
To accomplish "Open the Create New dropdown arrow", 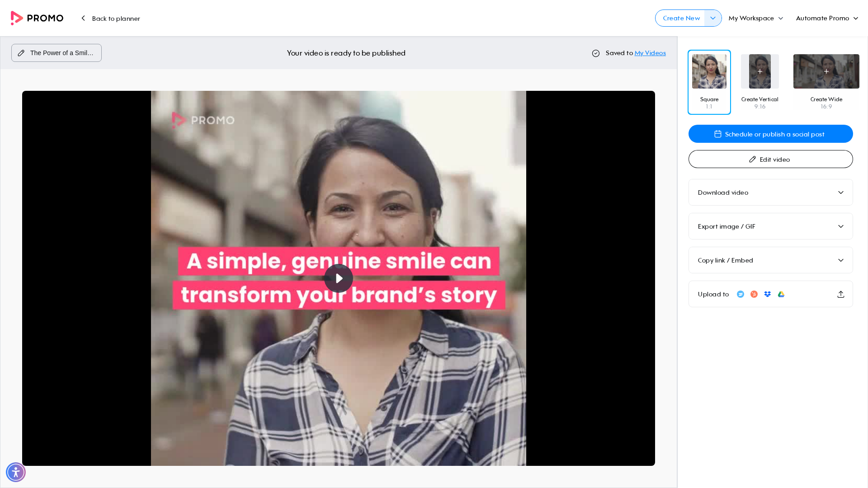I will (x=713, y=18).
